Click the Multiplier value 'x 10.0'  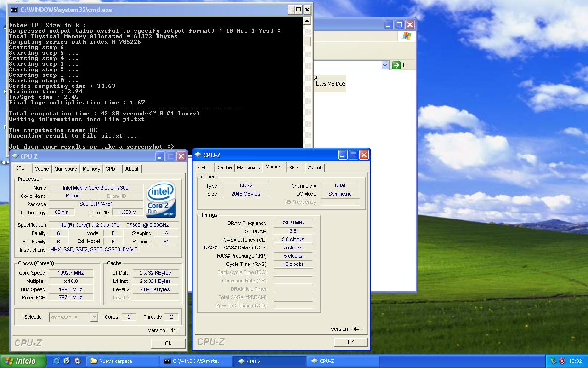click(x=71, y=281)
